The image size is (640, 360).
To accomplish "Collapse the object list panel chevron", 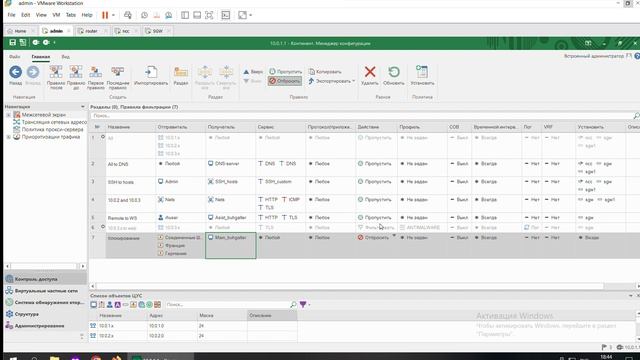I will [631, 296].
